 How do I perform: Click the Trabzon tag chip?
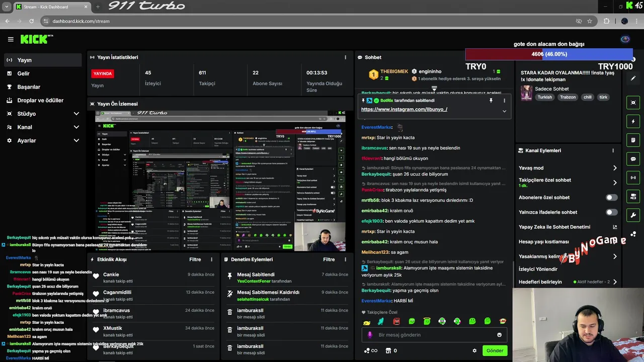click(568, 97)
